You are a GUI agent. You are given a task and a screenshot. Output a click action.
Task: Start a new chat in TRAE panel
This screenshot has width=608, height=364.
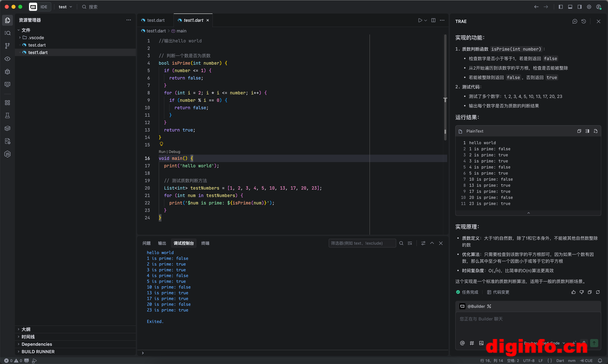click(x=575, y=21)
